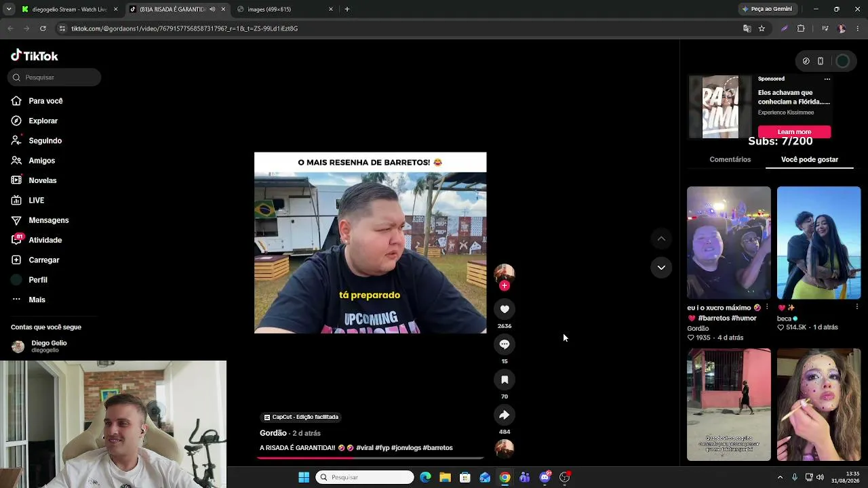868x488 pixels.
Task: Reload the current page
Action: 43,28
